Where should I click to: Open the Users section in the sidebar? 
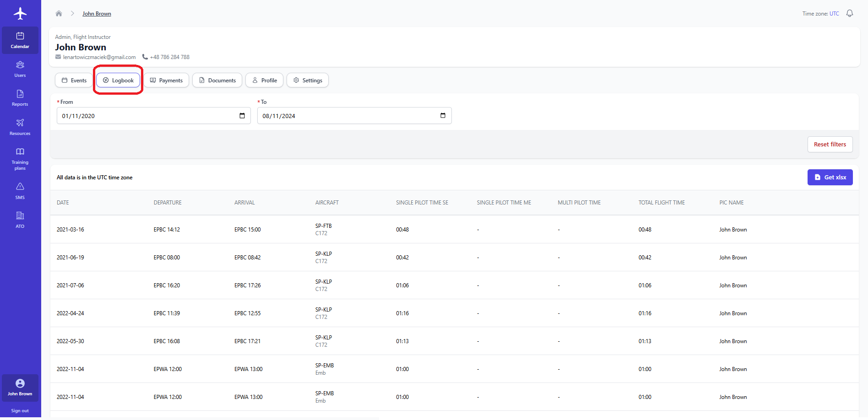coord(20,69)
